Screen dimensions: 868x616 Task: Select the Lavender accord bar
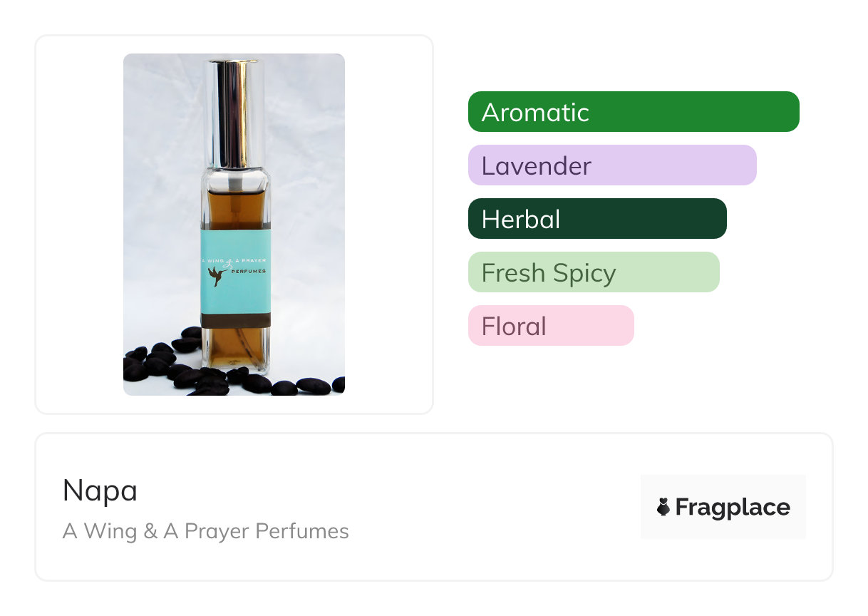[611, 165]
